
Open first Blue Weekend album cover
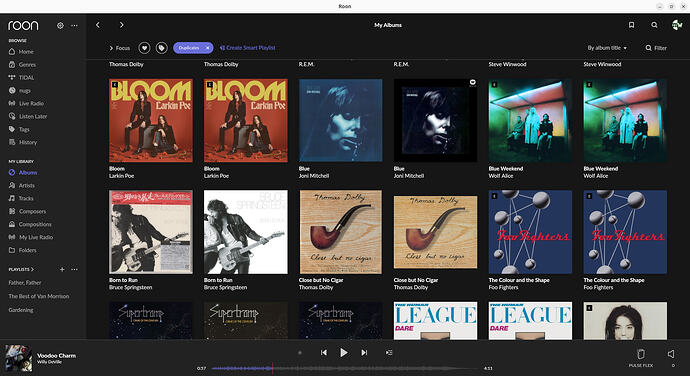point(530,121)
